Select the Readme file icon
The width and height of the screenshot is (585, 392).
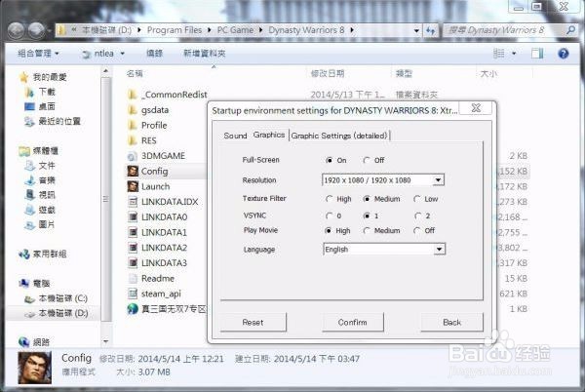coord(133,278)
